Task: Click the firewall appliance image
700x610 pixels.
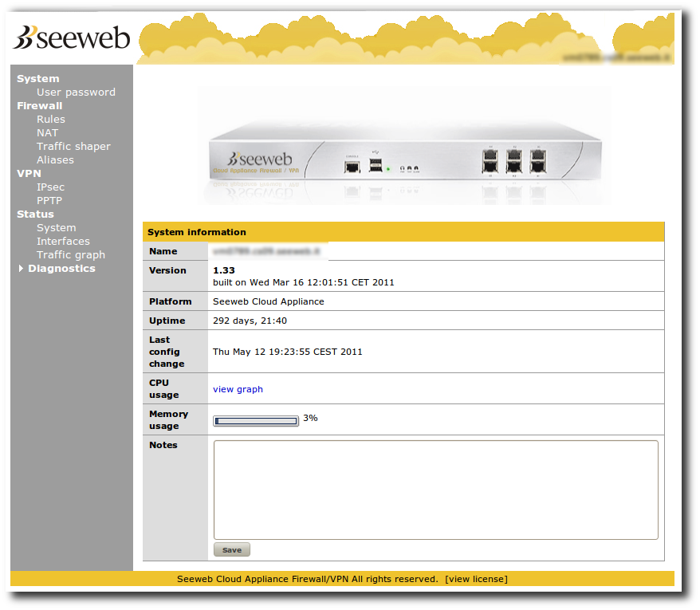Action: point(405,148)
